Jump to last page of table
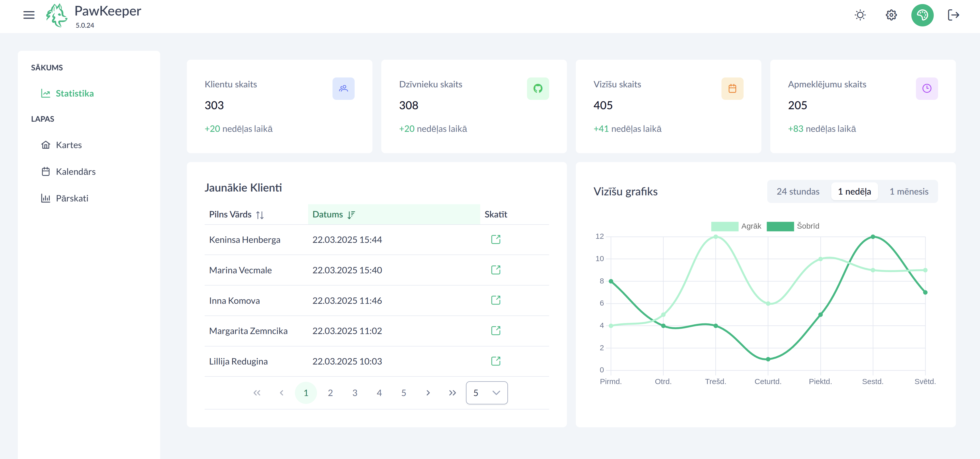This screenshot has width=980, height=459. [x=452, y=393]
